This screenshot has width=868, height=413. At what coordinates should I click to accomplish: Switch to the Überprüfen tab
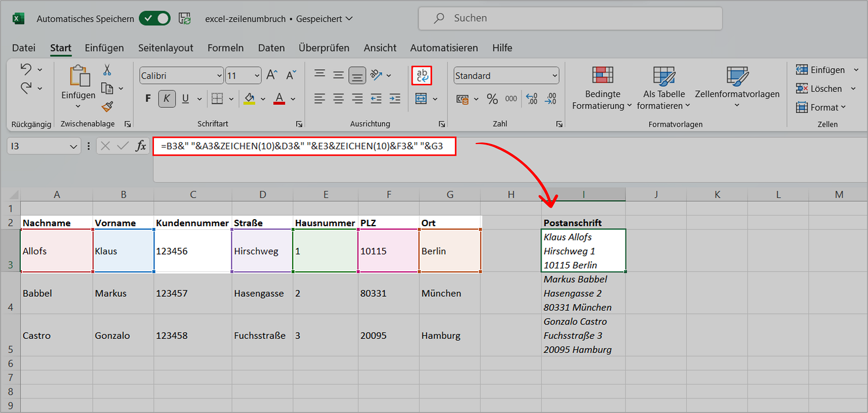pyautogui.click(x=324, y=48)
